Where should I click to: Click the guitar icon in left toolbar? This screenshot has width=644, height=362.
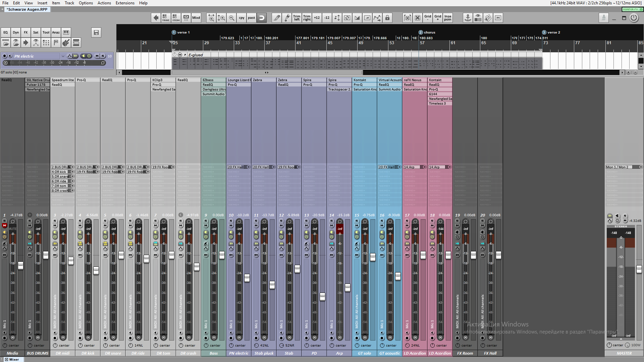[x=66, y=43]
